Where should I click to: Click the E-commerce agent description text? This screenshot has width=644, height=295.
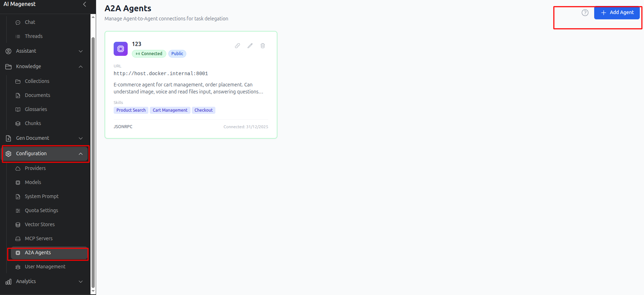(x=188, y=88)
